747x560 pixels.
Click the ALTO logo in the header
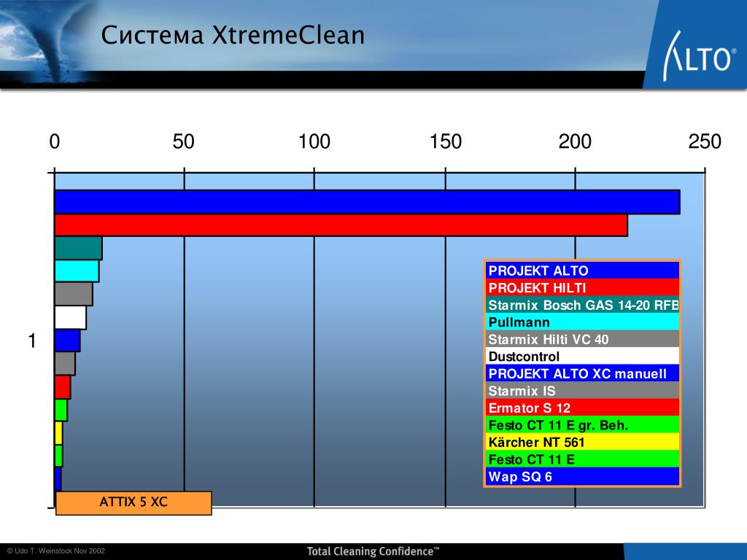tap(700, 56)
